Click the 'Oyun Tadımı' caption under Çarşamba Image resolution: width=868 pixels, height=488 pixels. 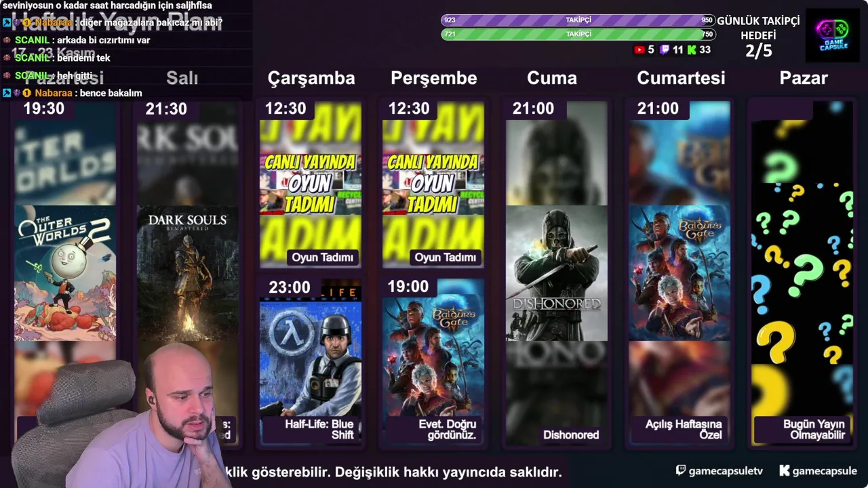(323, 258)
